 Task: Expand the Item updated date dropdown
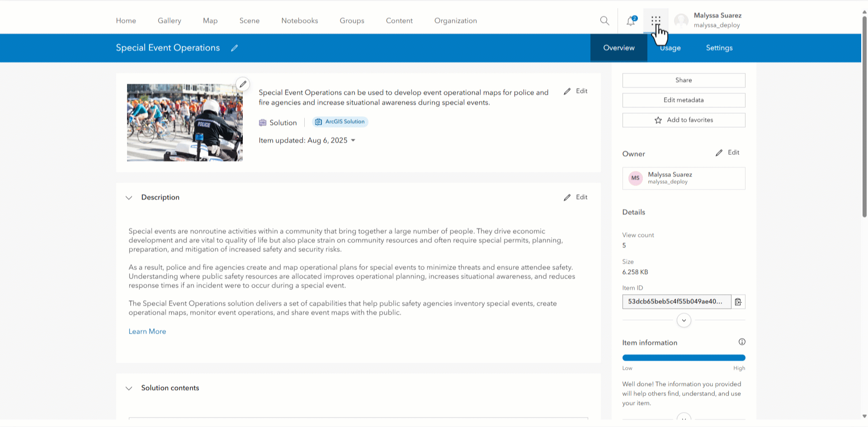tap(353, 141)
